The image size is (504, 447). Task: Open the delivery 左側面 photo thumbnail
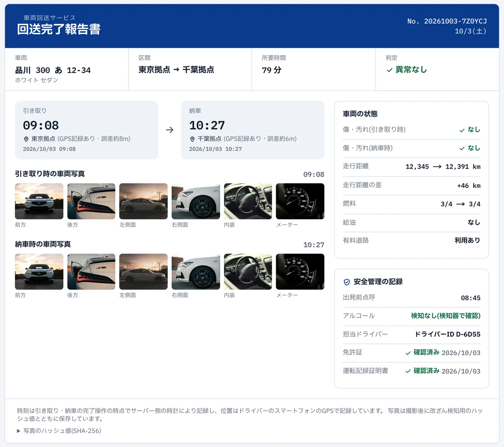tap(143, 272)
